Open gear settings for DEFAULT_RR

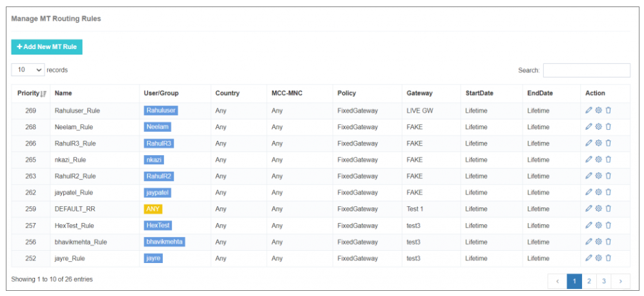tap(598, 209)
